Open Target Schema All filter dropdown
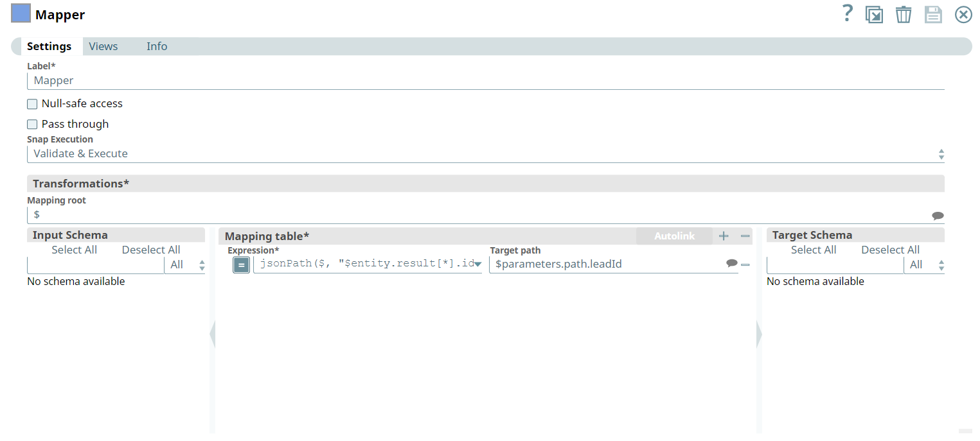 coord(924,265)
